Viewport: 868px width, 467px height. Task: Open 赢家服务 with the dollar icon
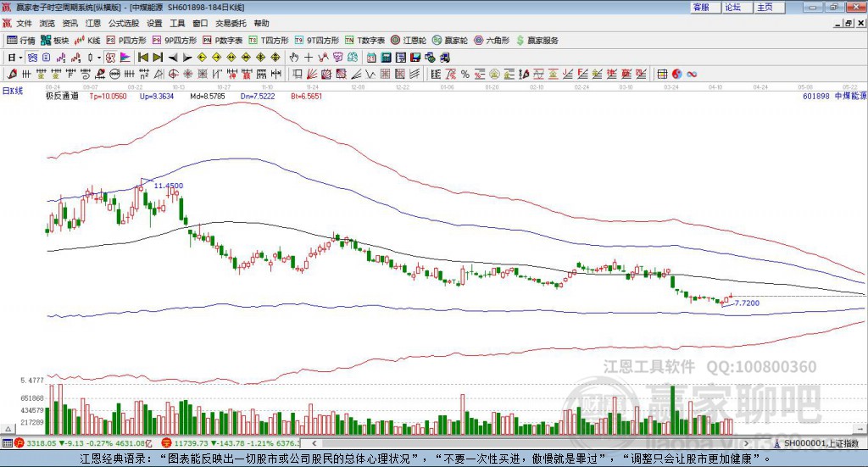coord(537,41)
